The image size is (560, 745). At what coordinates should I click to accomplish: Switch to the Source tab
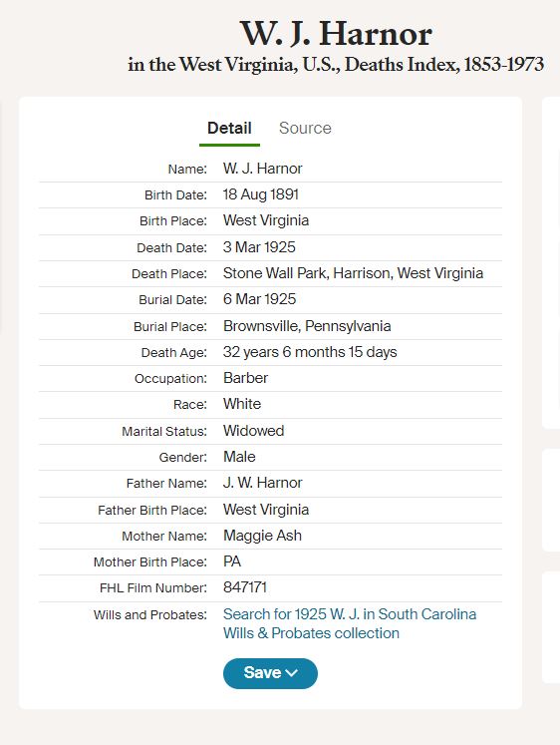click(x=305, y=128)
